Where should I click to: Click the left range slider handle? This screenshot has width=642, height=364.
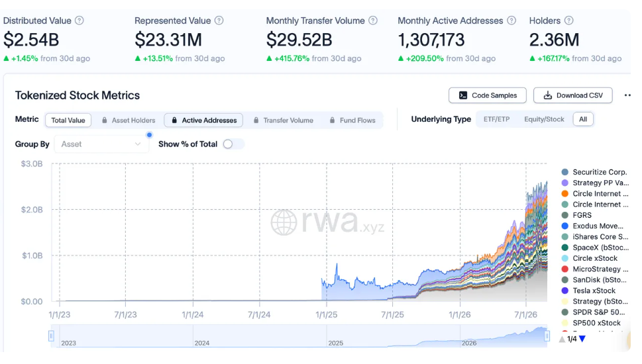click(x=51, y=336)
